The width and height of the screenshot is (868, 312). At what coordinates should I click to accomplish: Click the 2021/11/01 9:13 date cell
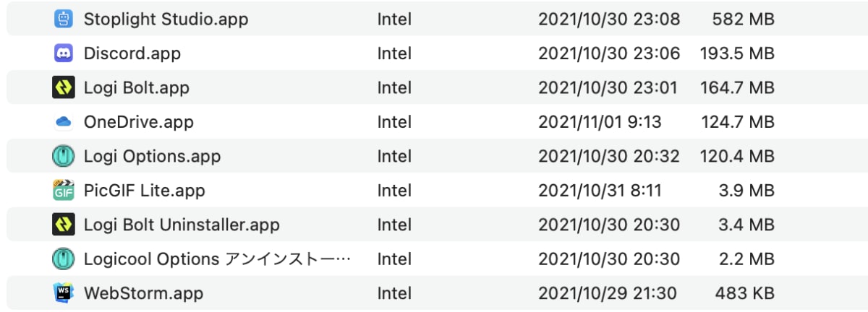point(600,123)
